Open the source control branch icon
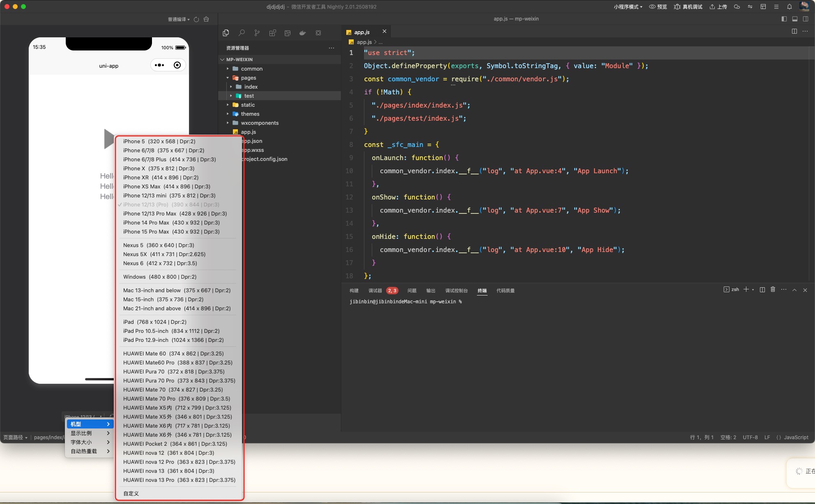This screenshot has height=504, width=815. click(257, 33)
